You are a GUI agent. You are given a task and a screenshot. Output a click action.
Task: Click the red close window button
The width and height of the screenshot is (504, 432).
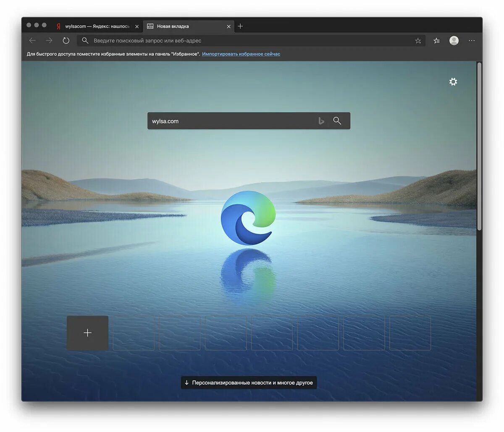pyautogui.click(x=29, y=25)
